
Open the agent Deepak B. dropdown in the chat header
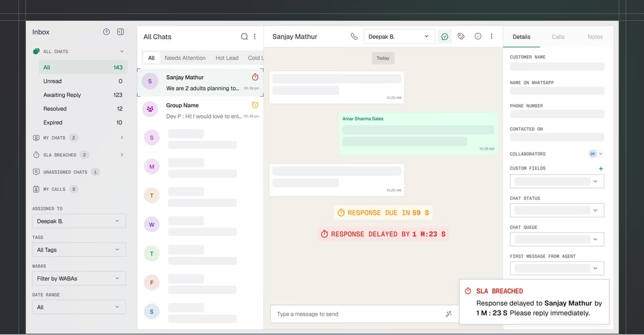point(399,37)
